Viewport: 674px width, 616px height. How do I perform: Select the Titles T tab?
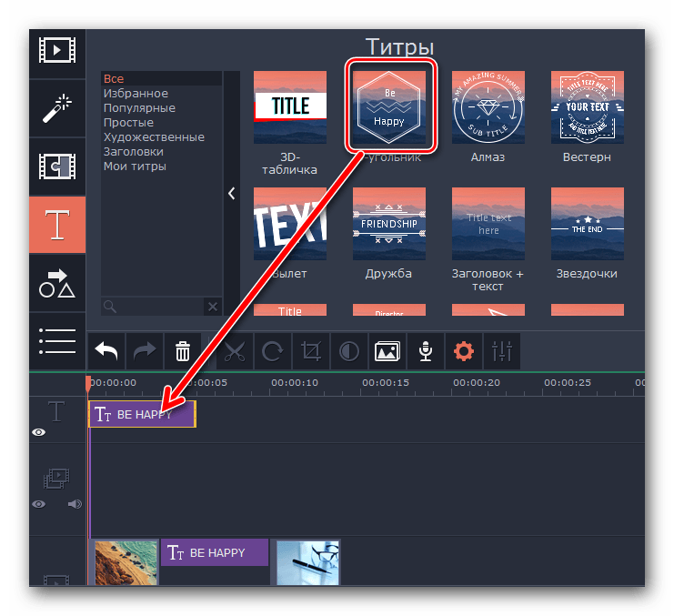(57, 225)
